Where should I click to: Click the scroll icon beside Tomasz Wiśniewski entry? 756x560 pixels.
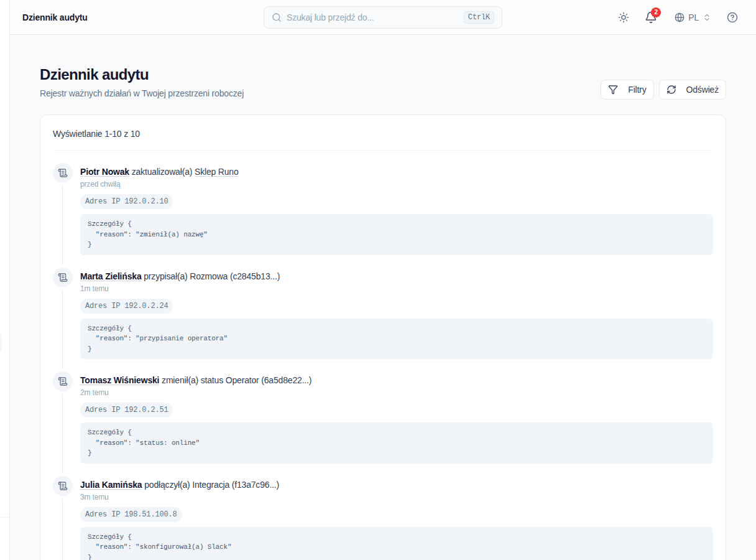coord(62,381)
